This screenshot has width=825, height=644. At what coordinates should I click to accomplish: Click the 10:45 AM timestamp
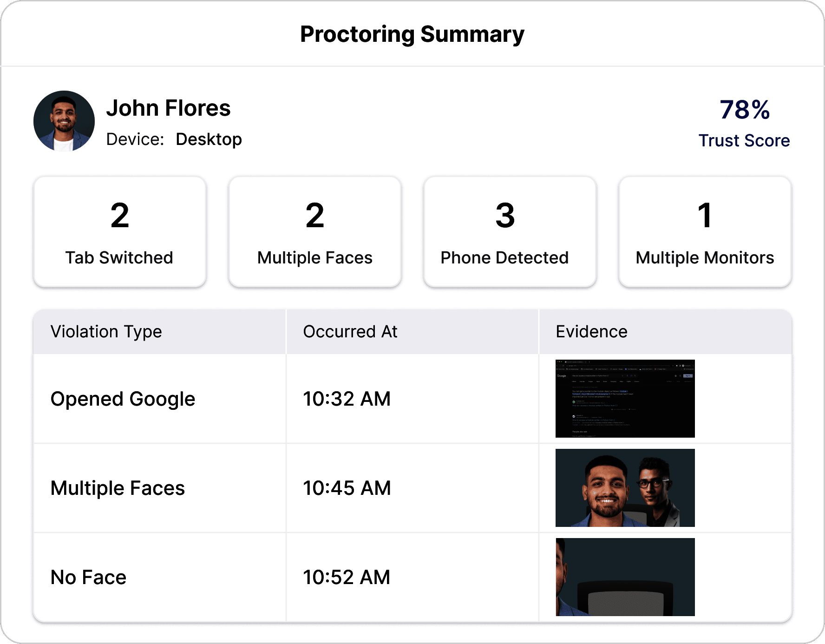[347, 488]
